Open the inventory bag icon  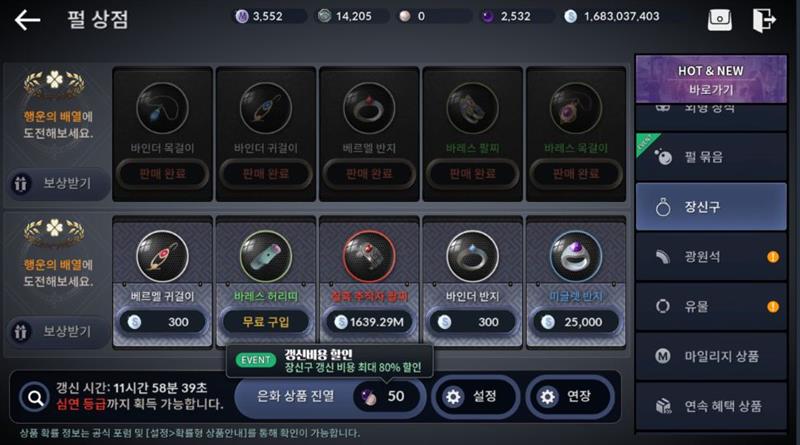pyautogui.click(x=720, y=20)
